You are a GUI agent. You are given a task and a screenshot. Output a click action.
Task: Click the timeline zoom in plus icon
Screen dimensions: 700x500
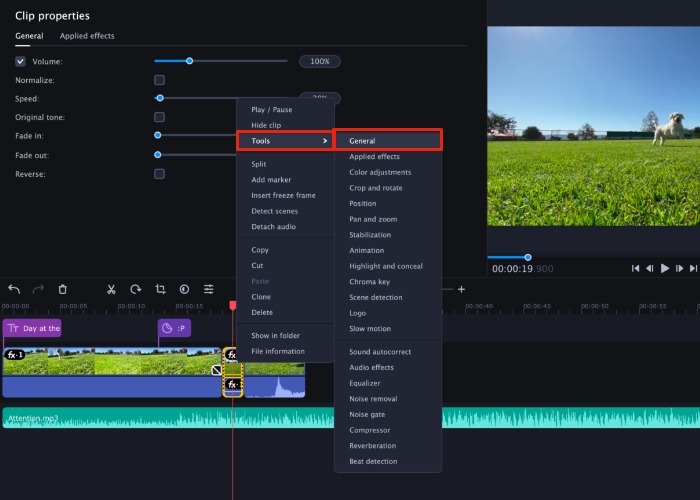click(x=461, y=289)
